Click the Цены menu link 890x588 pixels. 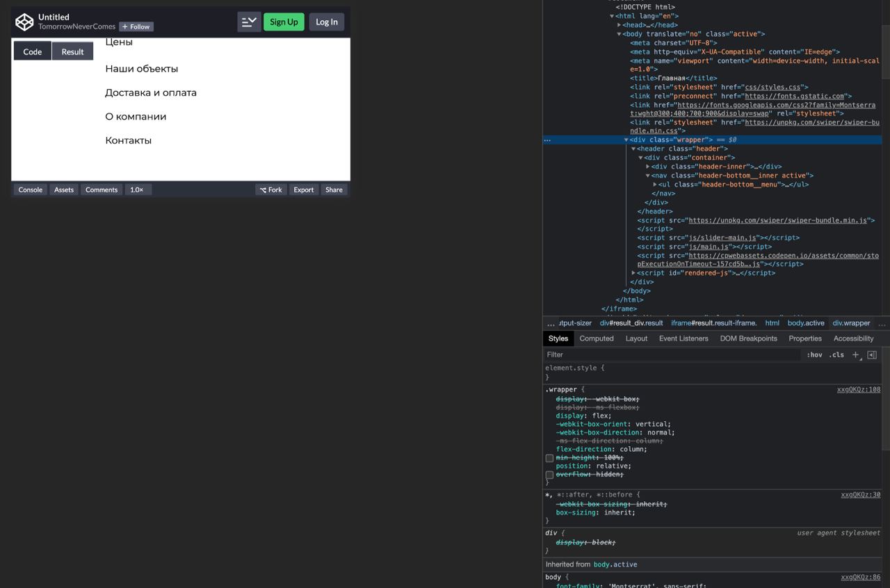tap(119, 42)
